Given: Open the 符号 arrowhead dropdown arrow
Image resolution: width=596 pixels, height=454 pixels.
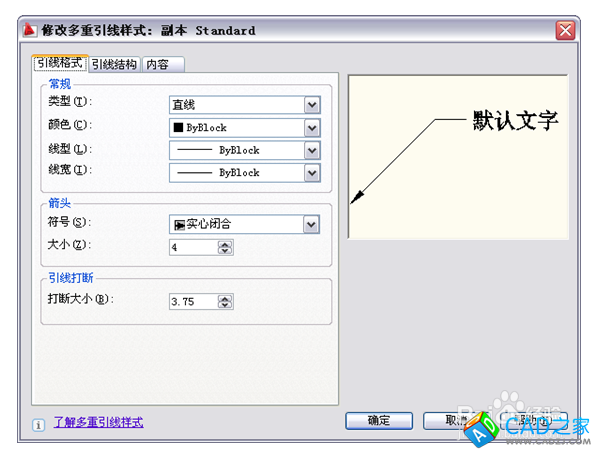Looking at the screenshot, I should 311,224.
